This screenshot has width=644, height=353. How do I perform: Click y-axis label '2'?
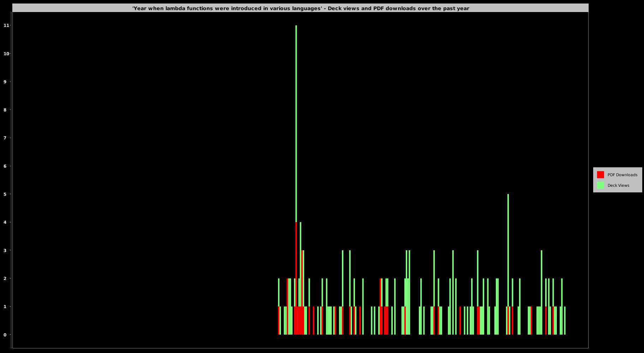click(x=5, y=279)
